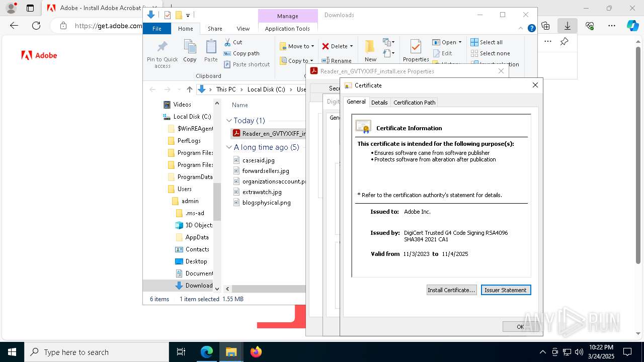Select ProgramData folder in tree
Viewport: 644px width, 362px height.
tap(195, 177)
